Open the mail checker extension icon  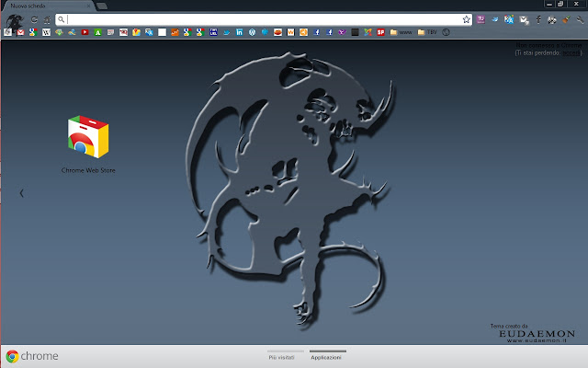tap(524, 20)
